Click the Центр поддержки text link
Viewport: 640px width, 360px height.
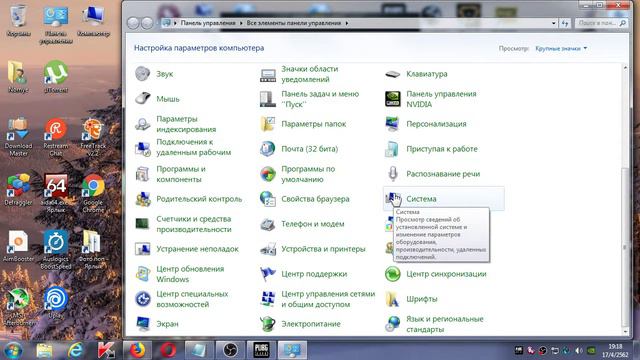pyautogui.click(x=314, y=274)
